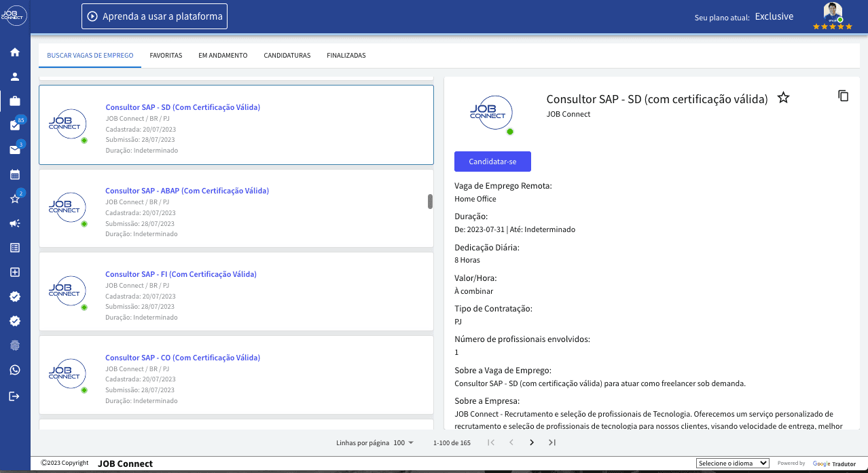Click the fingerprint icon in sidebar
Image resolution: width=868 pixels, height=473 pixels.
[15, 345]
